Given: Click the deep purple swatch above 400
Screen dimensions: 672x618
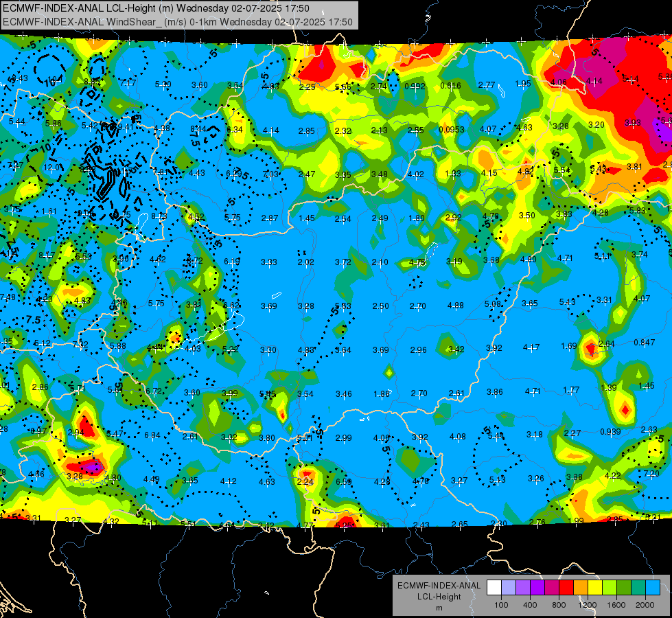Looking at the screenshot, I should [537, 588].
